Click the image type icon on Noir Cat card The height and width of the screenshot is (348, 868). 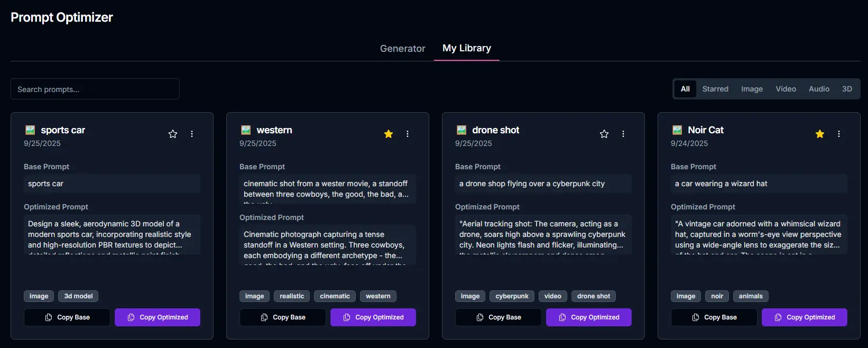point(677,130)
